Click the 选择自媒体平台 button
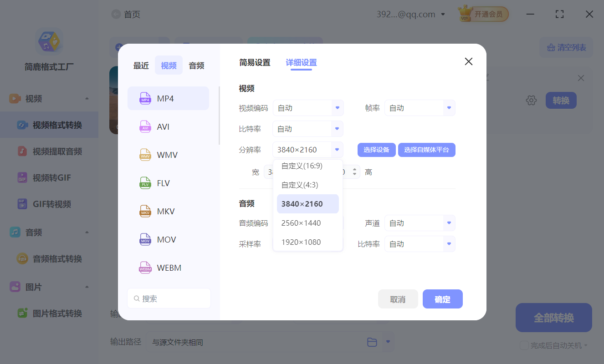Screen dimensions: 604x364 [x=427, y=150]
